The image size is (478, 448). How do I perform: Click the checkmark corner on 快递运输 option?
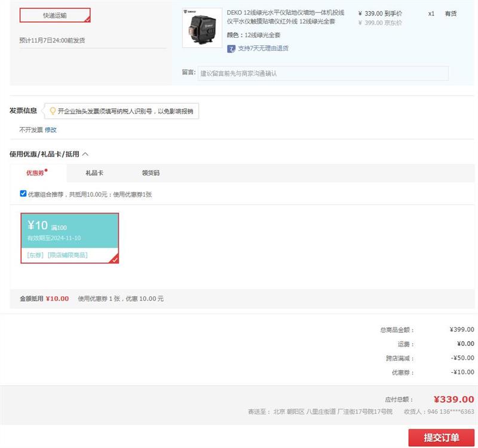click(87, 19)
